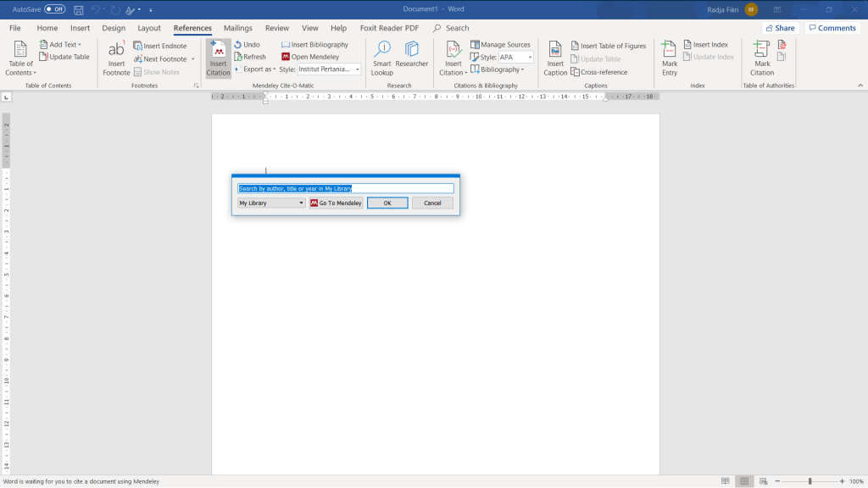868x488 pixels.
Task: Switch to the Insert tab
Action: (80, 28)
